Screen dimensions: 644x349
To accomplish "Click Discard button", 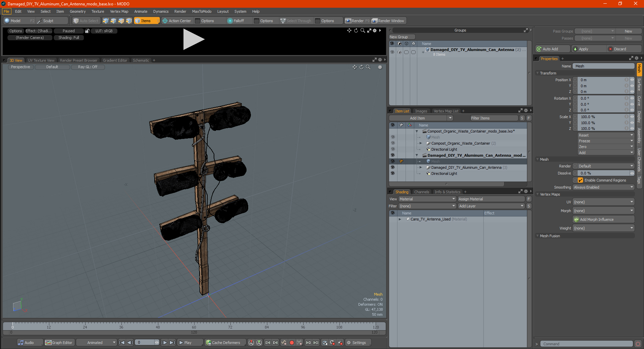I will pos(625,49).
